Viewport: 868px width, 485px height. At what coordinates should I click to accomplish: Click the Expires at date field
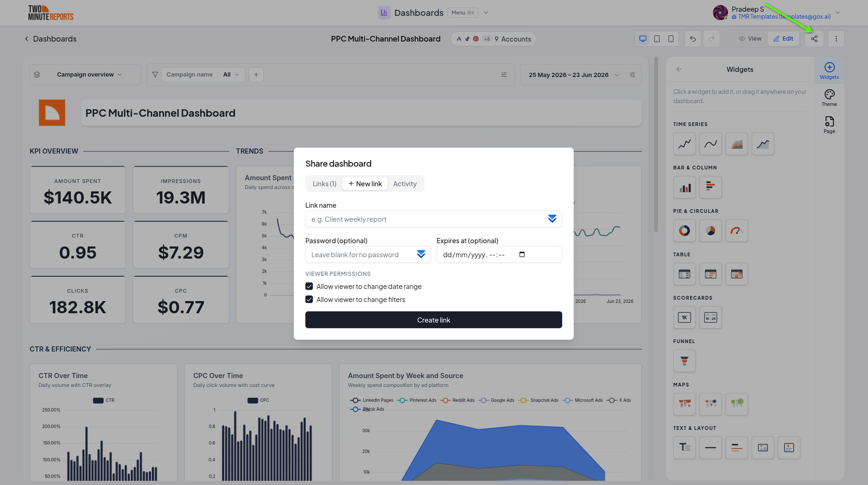(x=499, y=254)
